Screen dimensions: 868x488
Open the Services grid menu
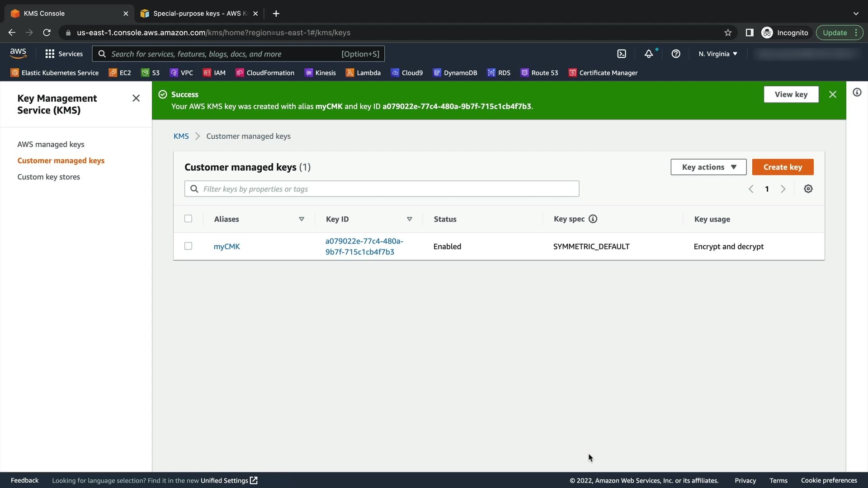point(64,54)
